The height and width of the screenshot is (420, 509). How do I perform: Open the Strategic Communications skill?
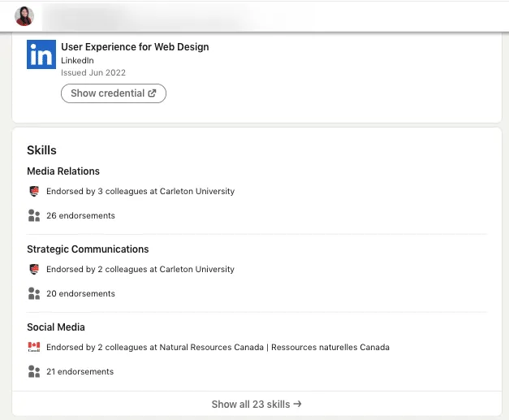tap(88, 249)
